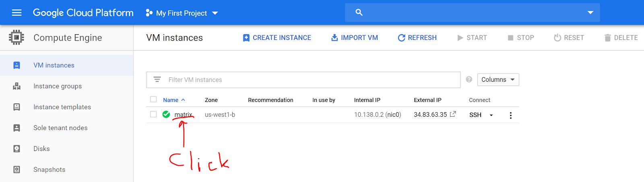
Task: Select VM instances in sidebar
Action: [66, 65]
